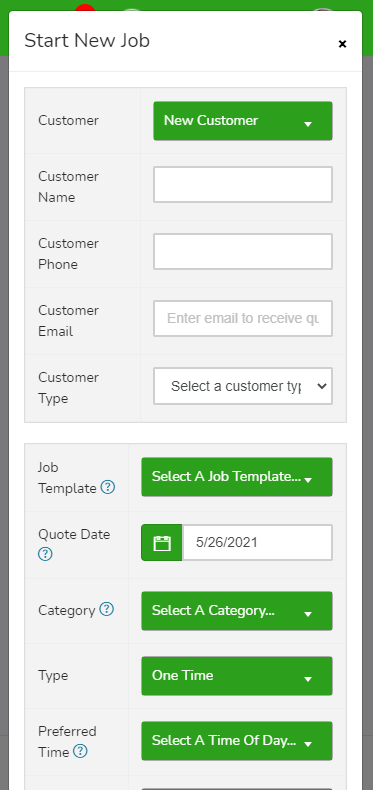Viewport: 373px width, 790px height.
Task: Click the Quote Date field 5/26/2021
Action: click(x=257, y=543)
